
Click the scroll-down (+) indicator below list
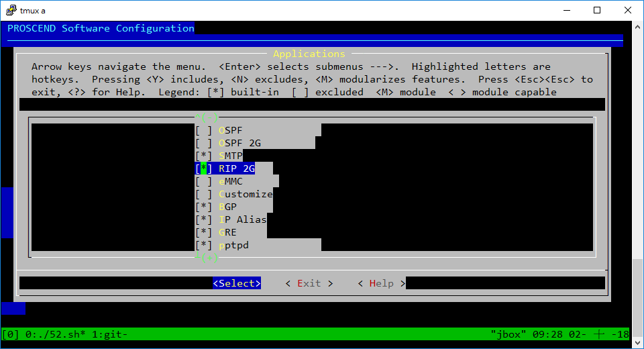[x=207, y=258]
